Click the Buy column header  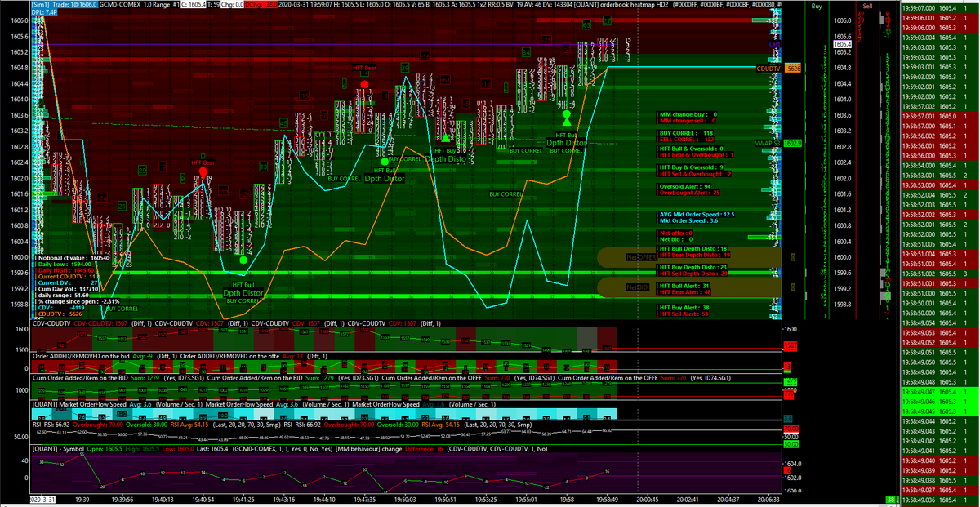coord(817,6)
